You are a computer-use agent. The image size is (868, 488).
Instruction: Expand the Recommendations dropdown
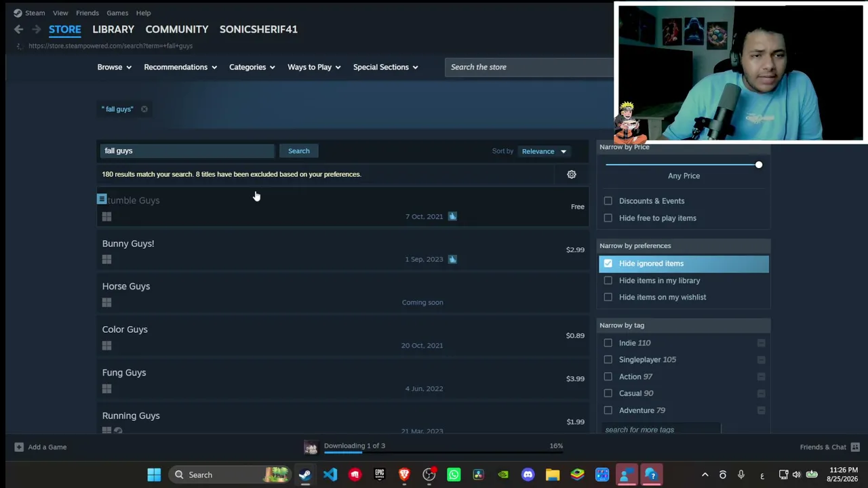180,67
